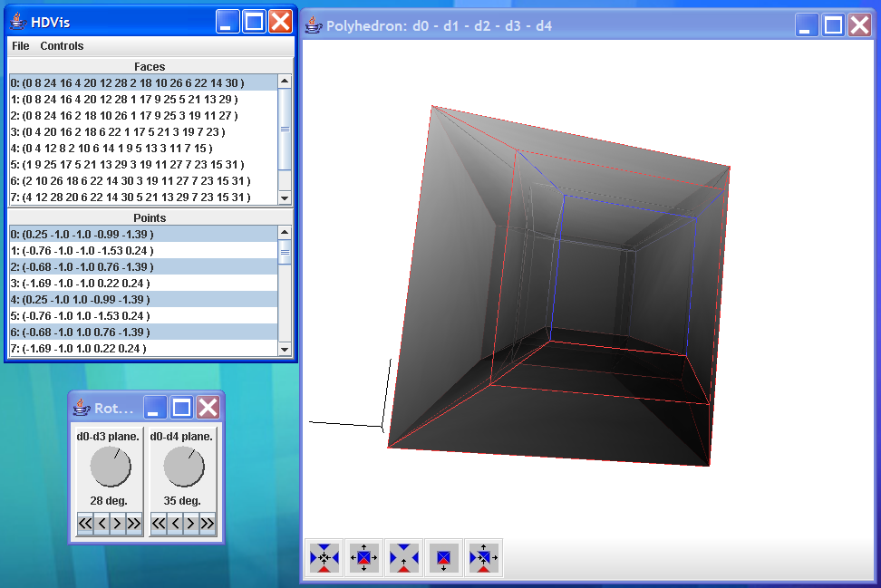Click fifth toolbar icon at right end

point(483,557)
